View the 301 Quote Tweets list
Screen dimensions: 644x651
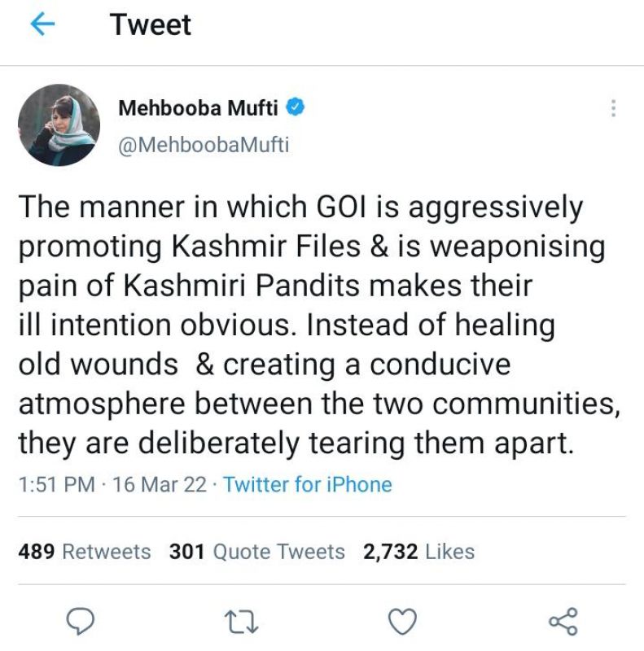point(257,552)
